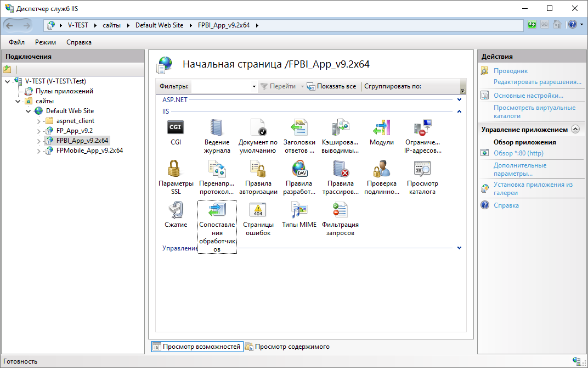Expand the aspnet_client folder node
This screenshot has height=368, width=588.
38,121
